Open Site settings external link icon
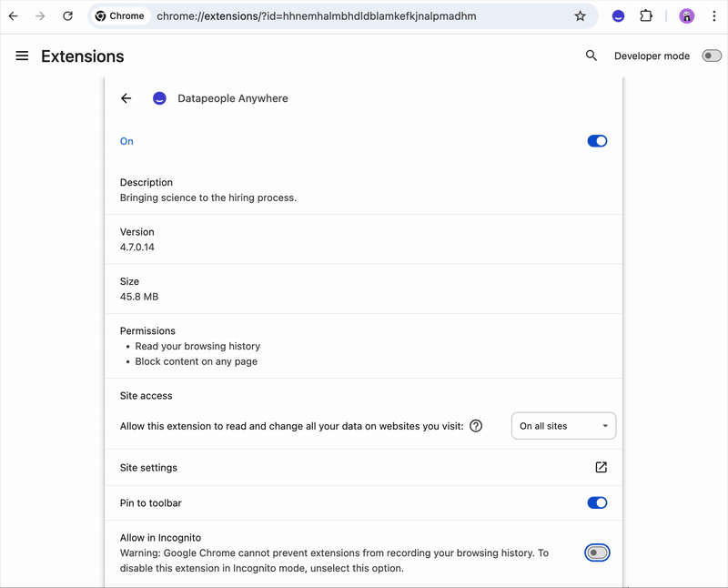Image resolution: width=728 pixels, height=588 pixels. 601,467
